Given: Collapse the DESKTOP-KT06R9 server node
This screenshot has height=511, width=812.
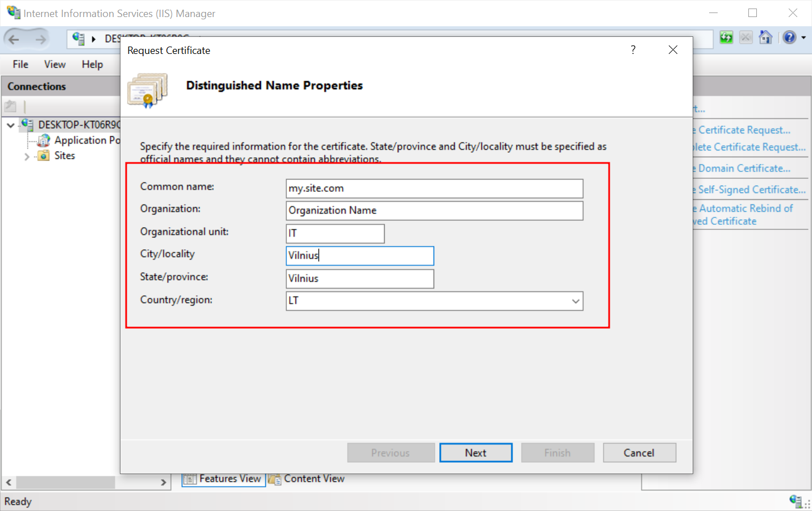Looking at the screenshot, I should [x=11, y=125].
